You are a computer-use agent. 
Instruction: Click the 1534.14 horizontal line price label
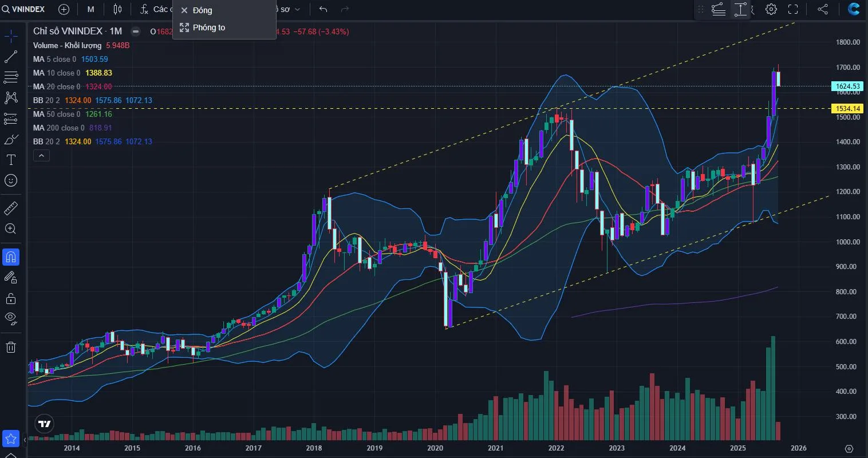click(847, 108)
